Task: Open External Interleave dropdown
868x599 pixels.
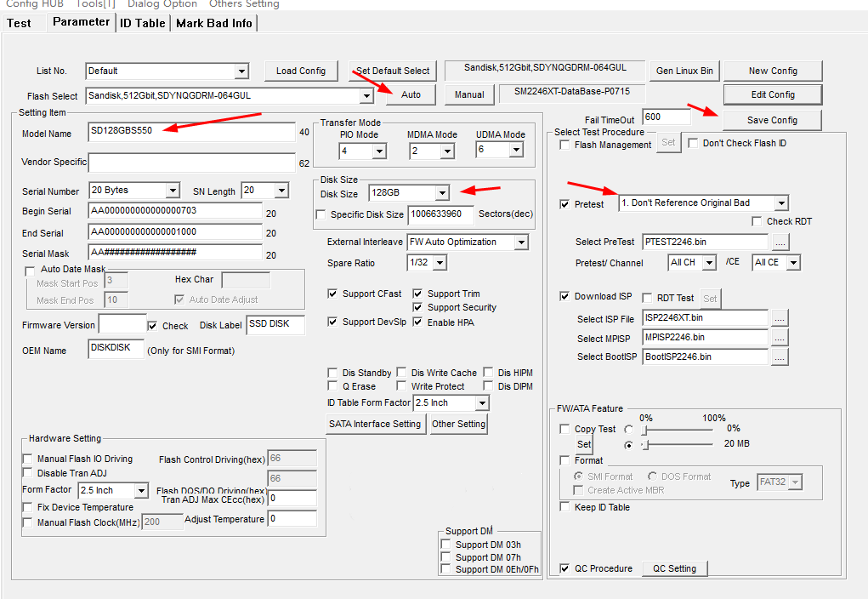Action: pos(521,242)
